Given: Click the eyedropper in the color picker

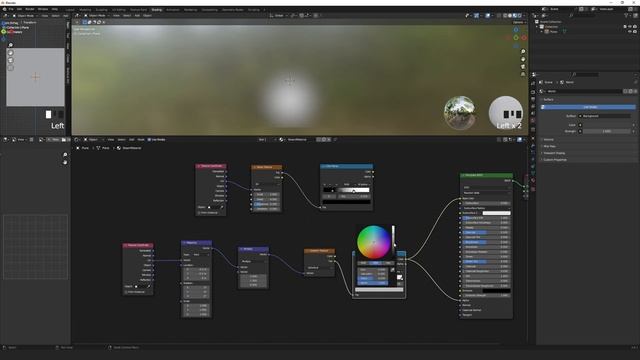Looking at the screenshot, I should (x=393, y=270).
